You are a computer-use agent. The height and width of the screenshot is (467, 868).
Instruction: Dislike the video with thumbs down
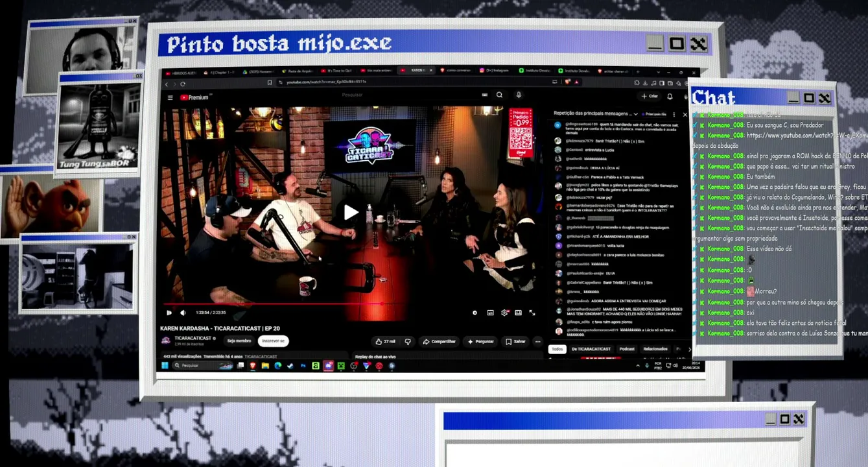tap(408, 341)
